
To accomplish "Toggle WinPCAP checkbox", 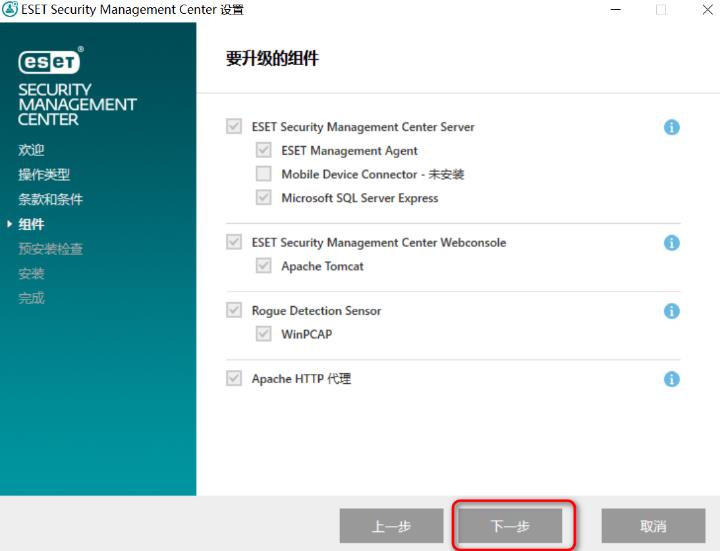I will tap(264, 333).
